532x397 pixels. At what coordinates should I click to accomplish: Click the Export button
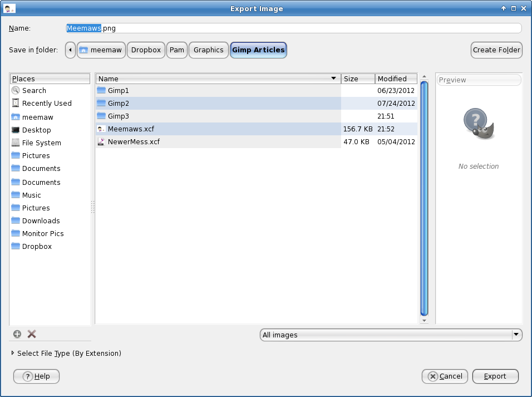(495, 376)
